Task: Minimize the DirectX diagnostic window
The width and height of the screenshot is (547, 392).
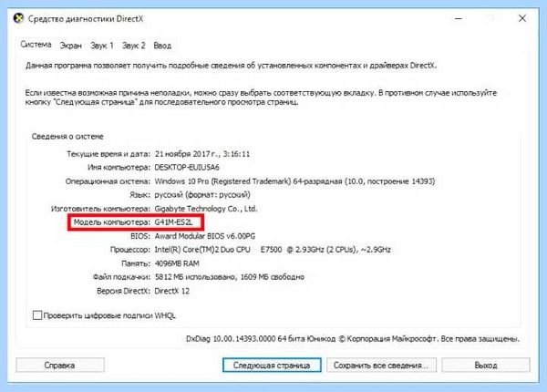Action: coord(459,18)
